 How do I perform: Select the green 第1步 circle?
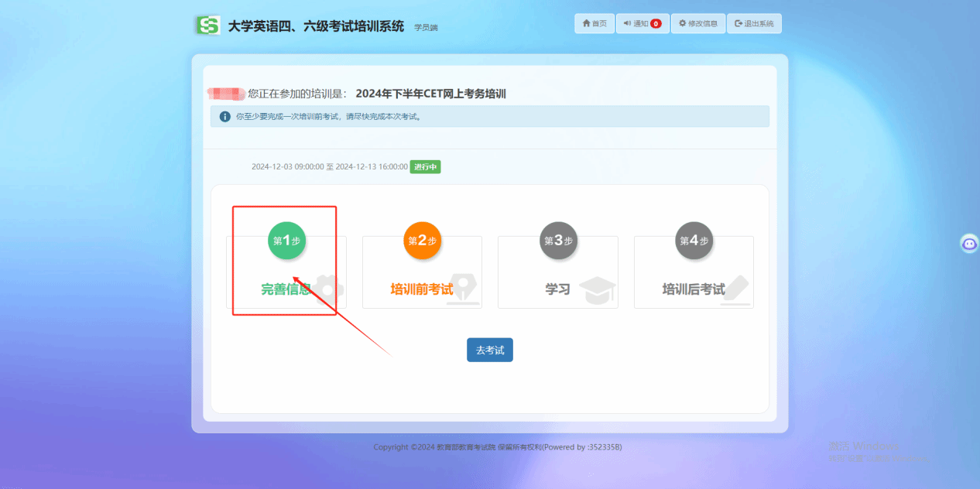286,241
